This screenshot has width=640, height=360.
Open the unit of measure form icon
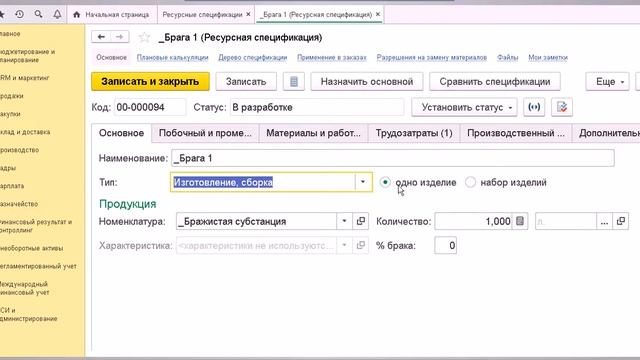[621, 221]
